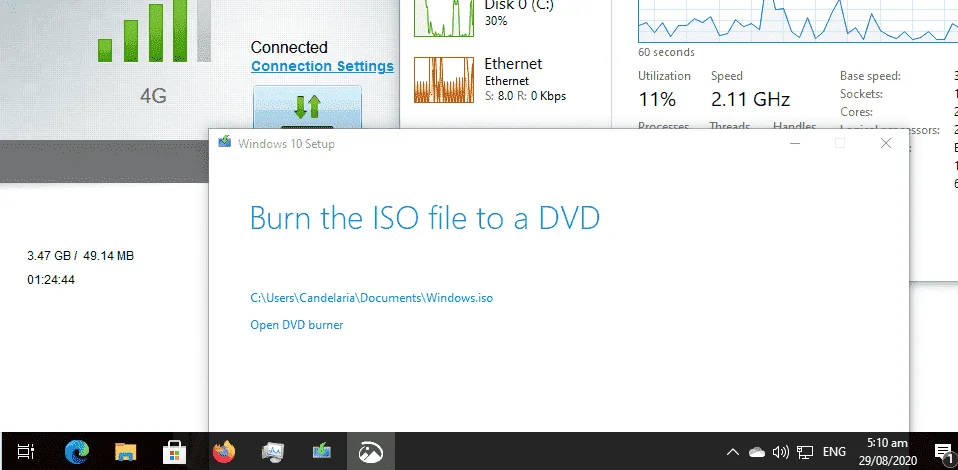Image resolution: width=958 pixels, height=470 pixels.
Task: Click the 3.47 GB / 49.14 MB data usage text
Action: (81, 256)
